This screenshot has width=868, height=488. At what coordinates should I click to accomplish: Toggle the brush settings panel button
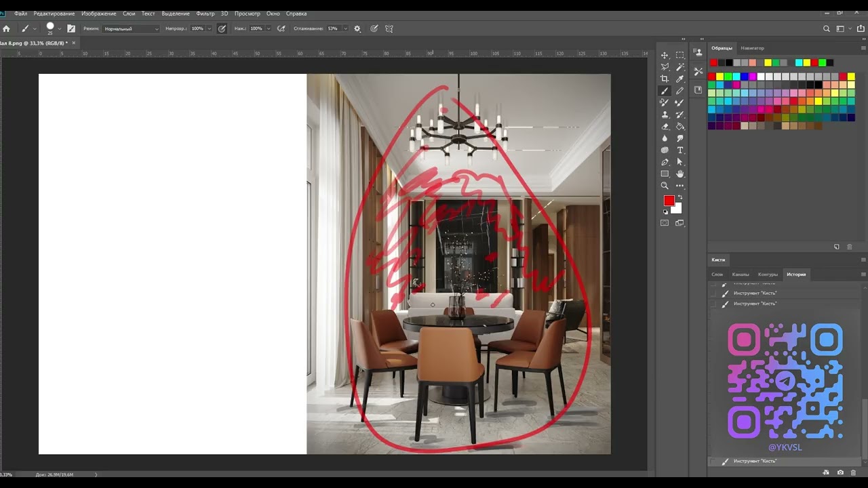coord(71,28)
